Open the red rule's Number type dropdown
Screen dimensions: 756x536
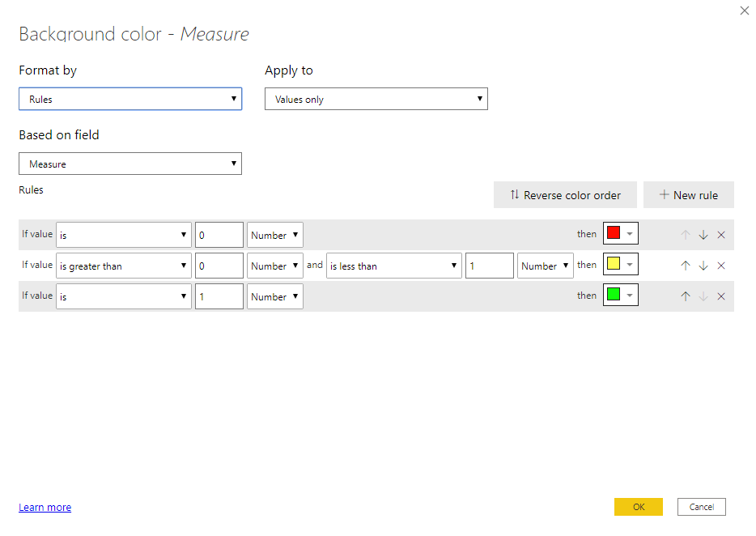tap(275, 235)
